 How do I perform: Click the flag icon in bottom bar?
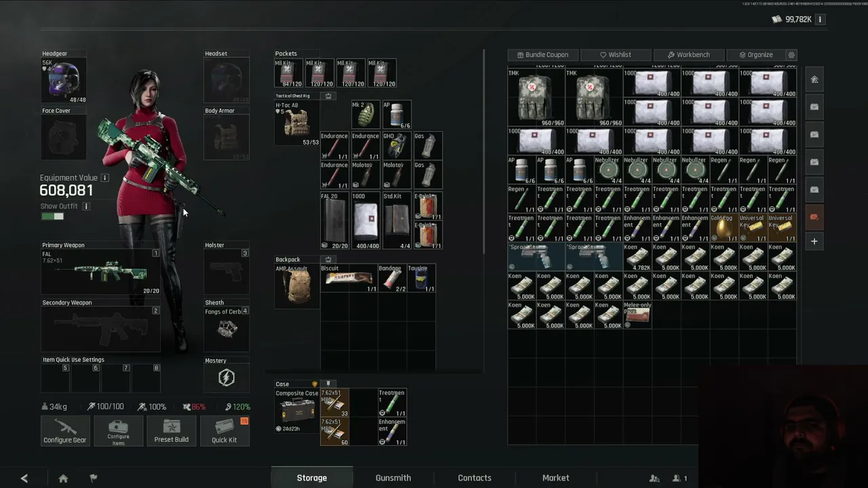94,478
